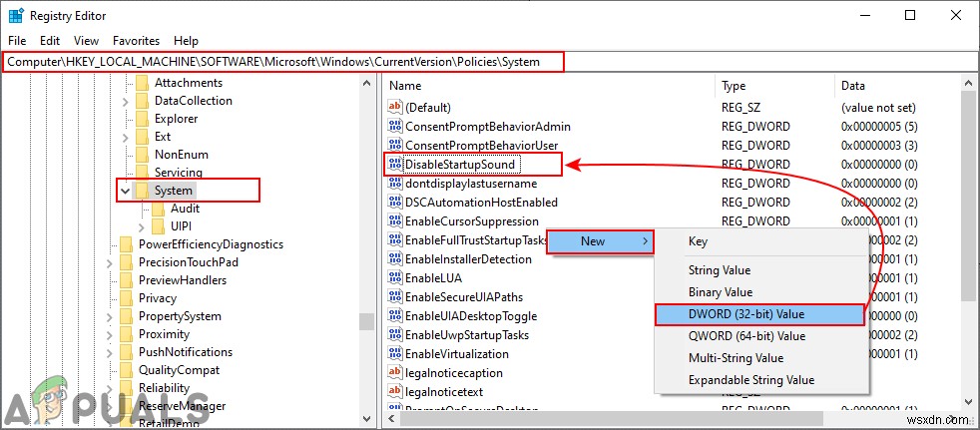The width and height of the screenshot is (980, 430).
Task: Expand the PropertySystem key
Action: 110,316
